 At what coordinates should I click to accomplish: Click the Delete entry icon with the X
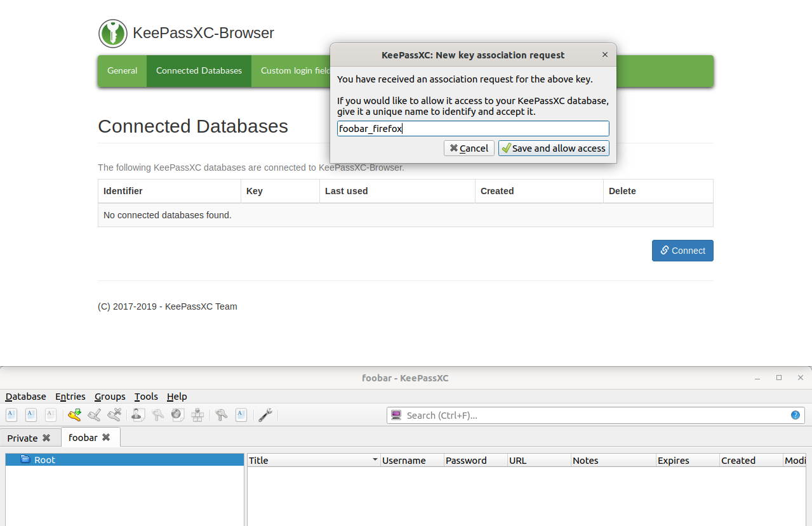click(x=114, y=415)
